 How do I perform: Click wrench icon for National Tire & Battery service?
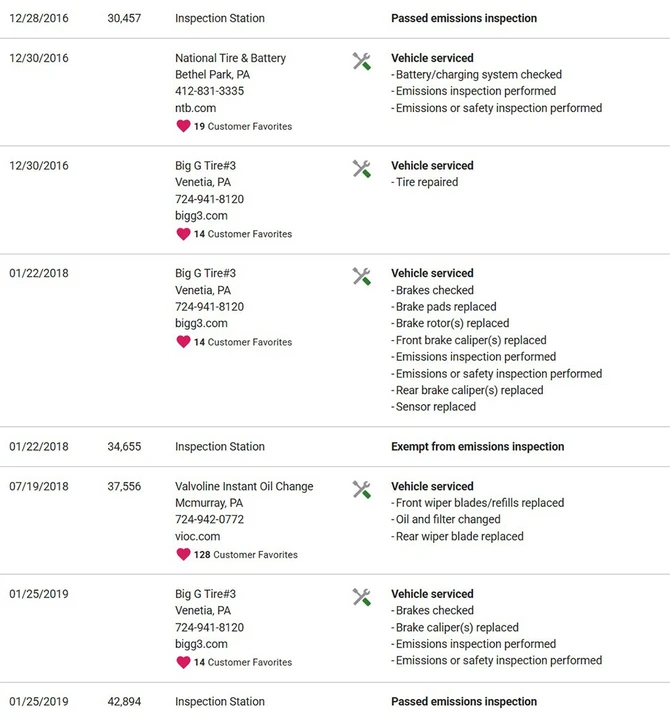[362, 61]
